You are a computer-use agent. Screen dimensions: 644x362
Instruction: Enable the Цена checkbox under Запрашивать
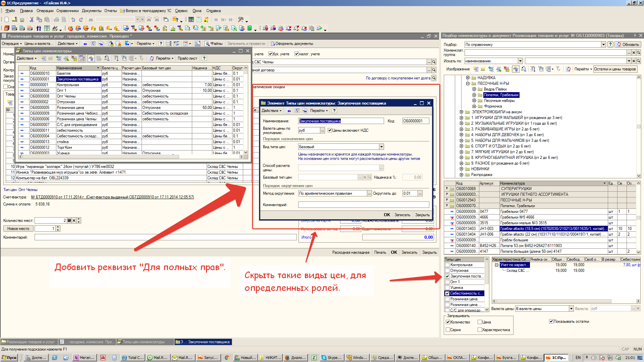(480, 322)
